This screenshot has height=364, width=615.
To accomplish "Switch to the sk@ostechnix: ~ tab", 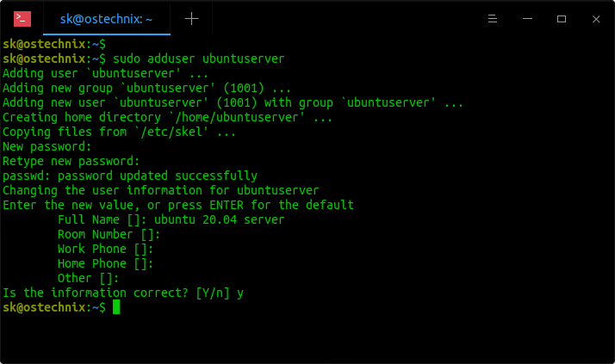I will (x=106, y=19).
